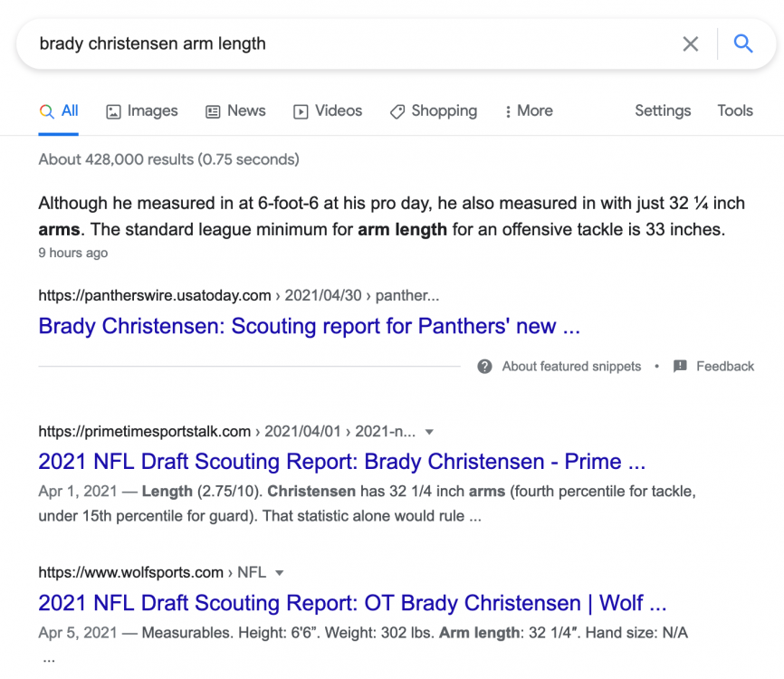Open the Panthers Wire scouting report link
This screenshot has width=784, height=679.
tap(309, 326)
